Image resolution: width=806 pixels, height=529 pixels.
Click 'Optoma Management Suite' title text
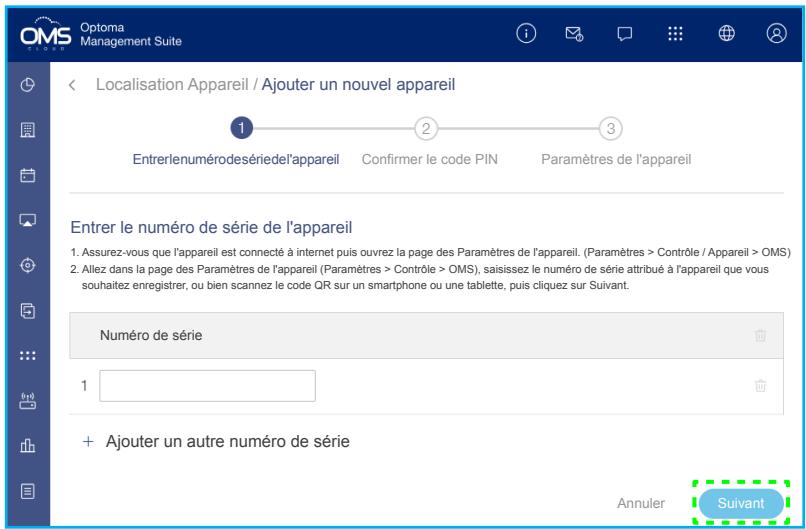(131, 34)
